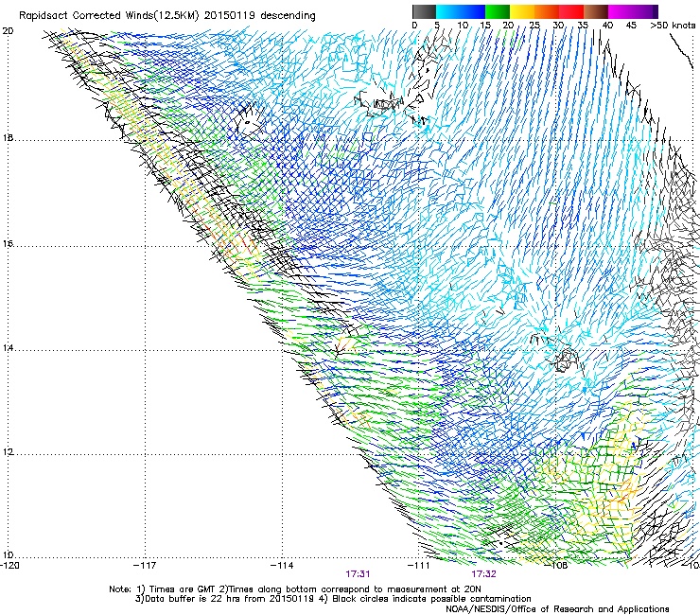Click the legend label '40'
This screenshot has height=615, width=700.
coord(607,26)
